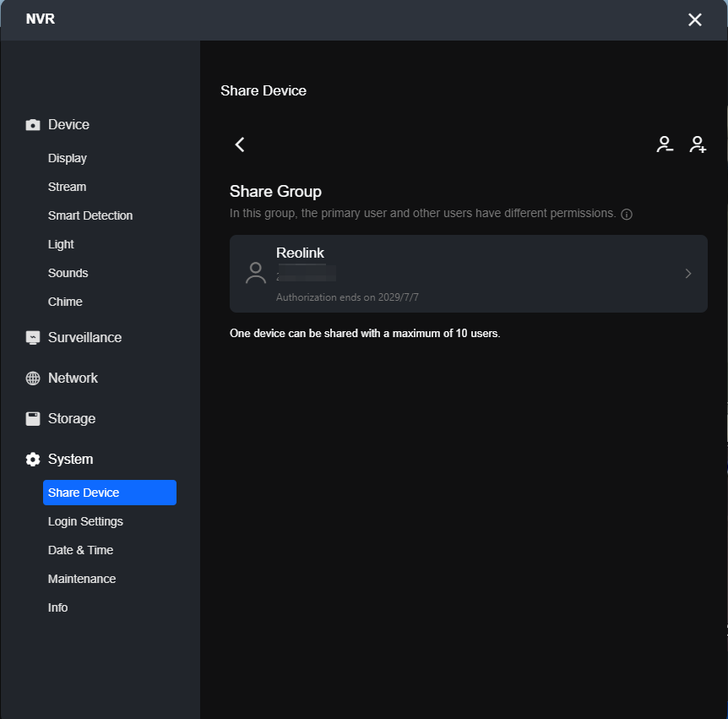Open the Stream settings
Image resolution: width=728 pixels, height=719 pixels.
pos(68,187)
